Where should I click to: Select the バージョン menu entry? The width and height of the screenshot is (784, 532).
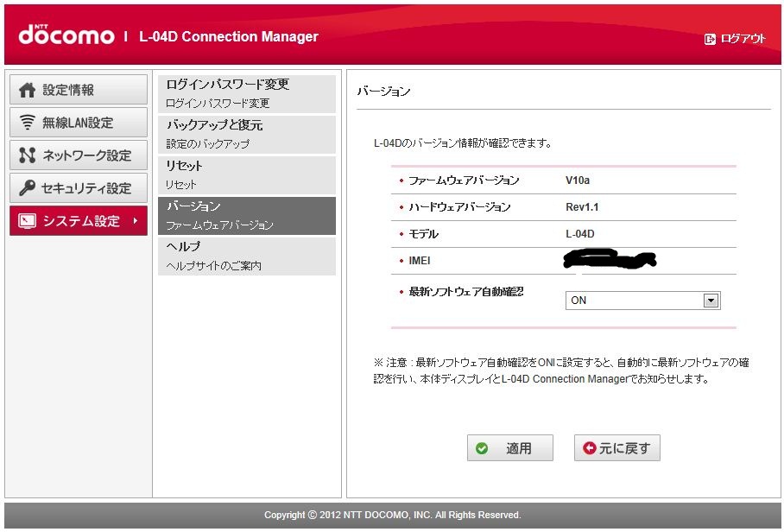pyautogui.click(x=246, y=215)
